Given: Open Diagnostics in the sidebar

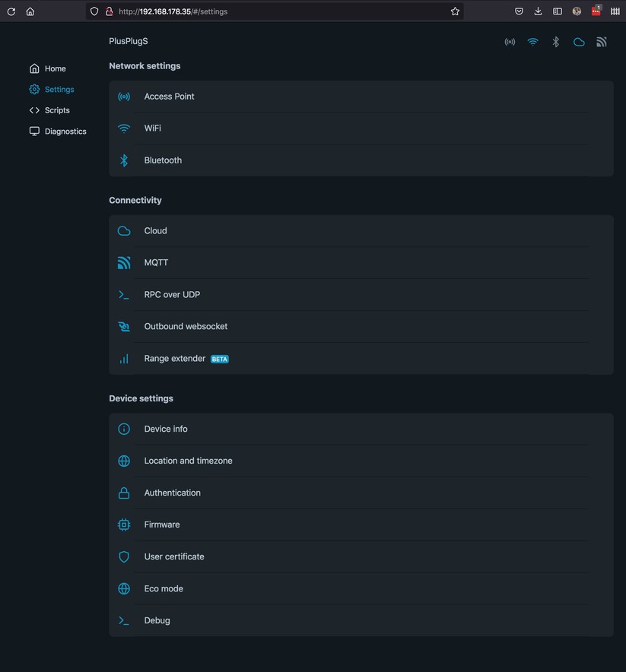Looking at the screenshot, I should 65,132.
